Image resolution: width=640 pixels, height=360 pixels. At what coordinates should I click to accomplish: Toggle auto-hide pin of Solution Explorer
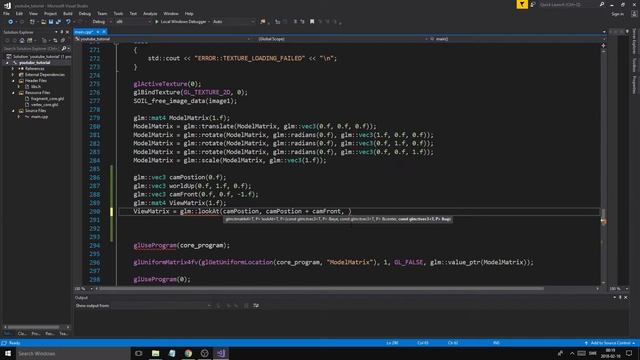[x=62, y=32]
